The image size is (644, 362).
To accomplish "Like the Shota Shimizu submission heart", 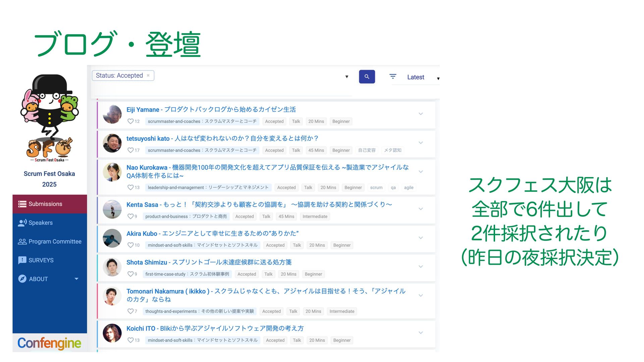I will [130, 274].
